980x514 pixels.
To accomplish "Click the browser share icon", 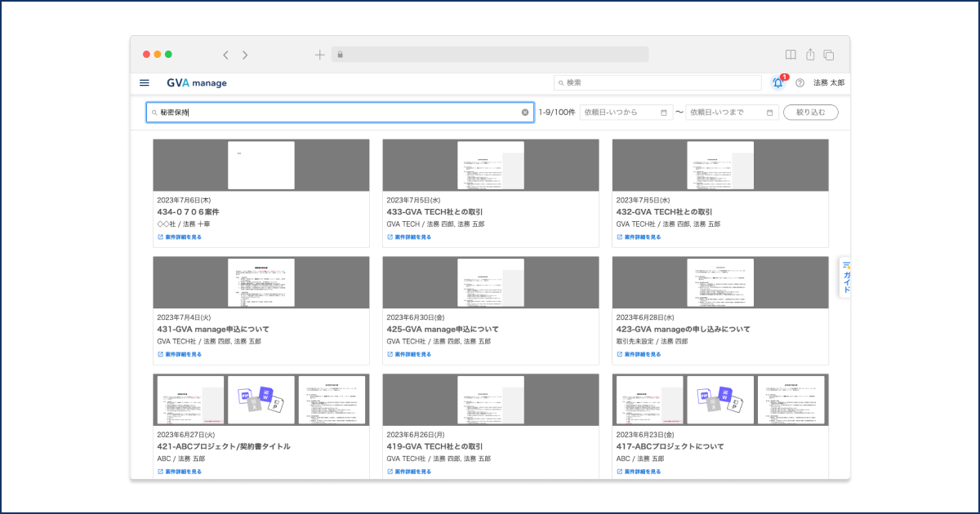I will (810, 55).
